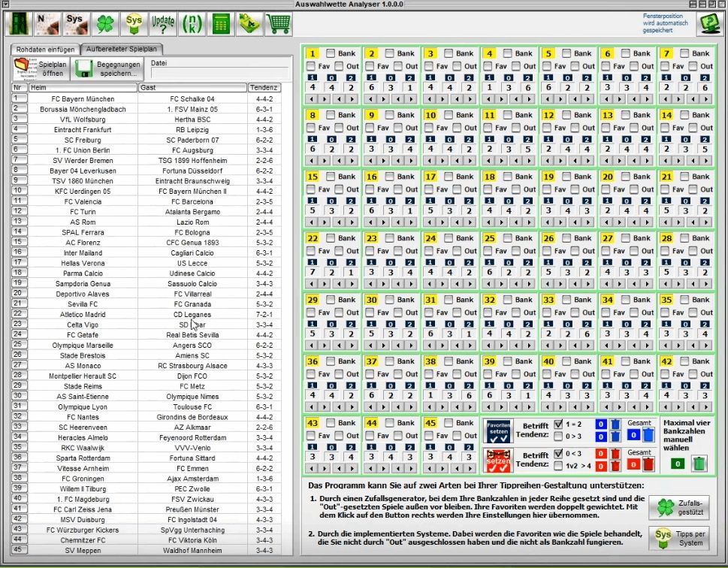Enable the '0 > 3' tendency checkbox
728x568 pixels.
click(558, 436)
